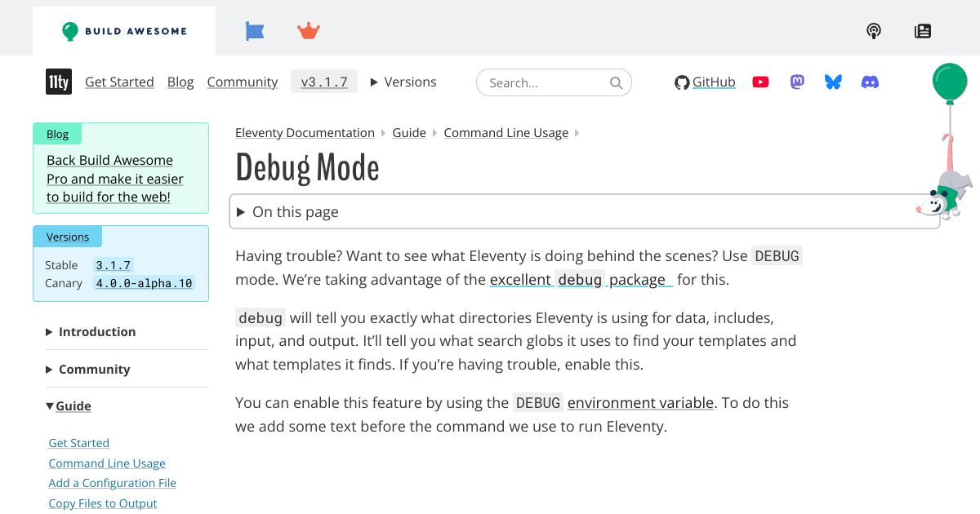
Task: Open Copy Files to Output sidebar link
Action: [x=102, y=503]
